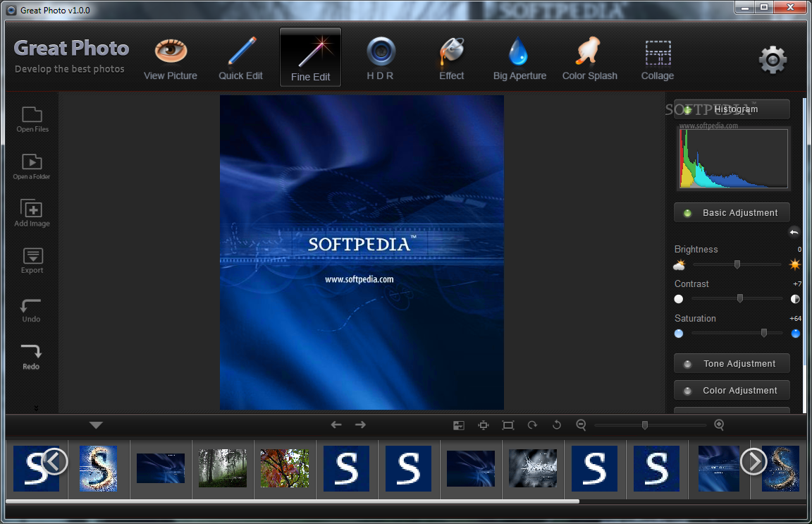The image size is (812, 524).
Task: Open the Color Splash tool
Action: (x=589, y=59)
